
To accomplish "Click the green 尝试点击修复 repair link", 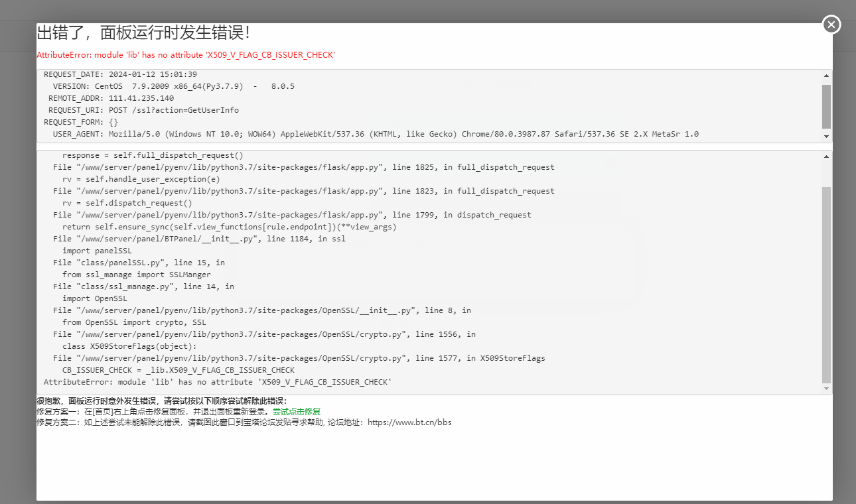I will tap(297, 412).
